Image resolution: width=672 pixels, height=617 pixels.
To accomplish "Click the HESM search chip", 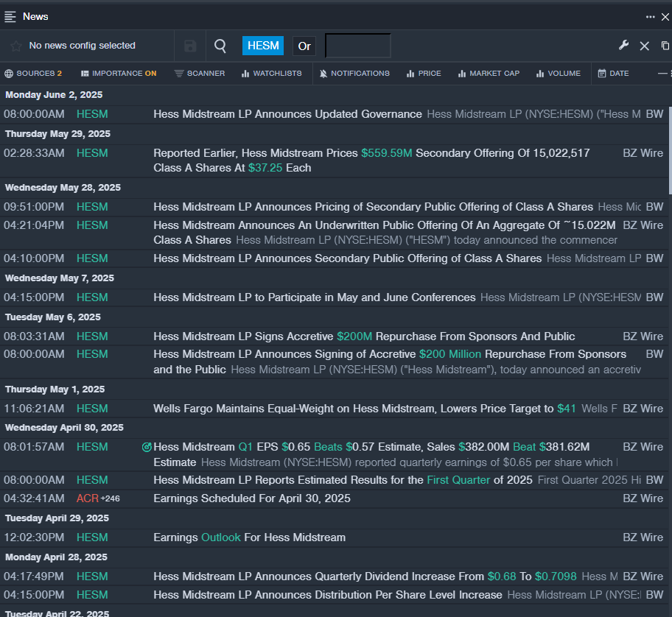I will [x=263, y=46].
